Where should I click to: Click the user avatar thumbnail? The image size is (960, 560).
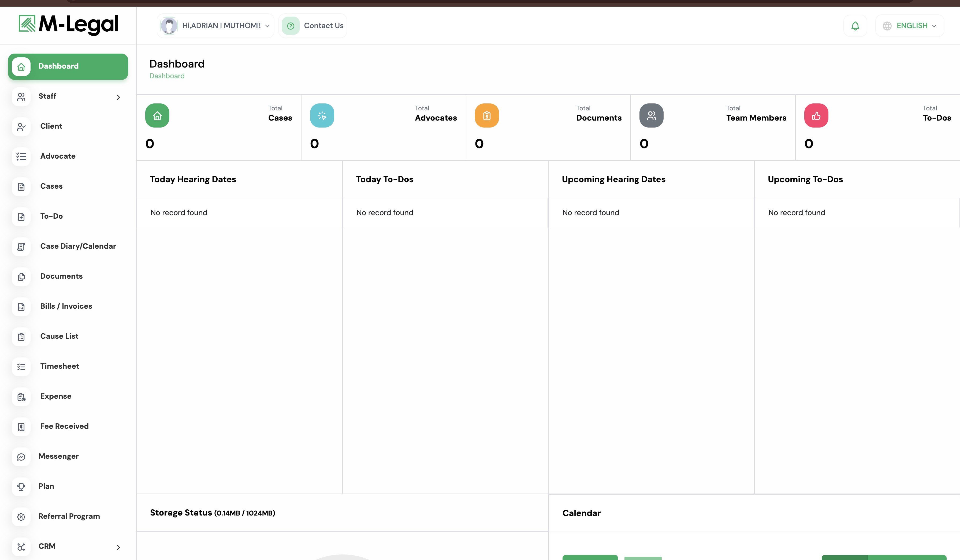[x=169, y=25]
